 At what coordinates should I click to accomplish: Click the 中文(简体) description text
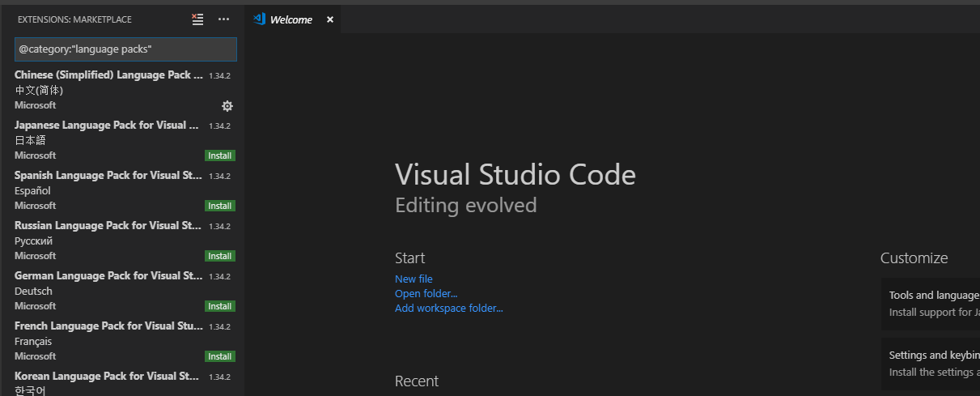click(x=39, y=90)
